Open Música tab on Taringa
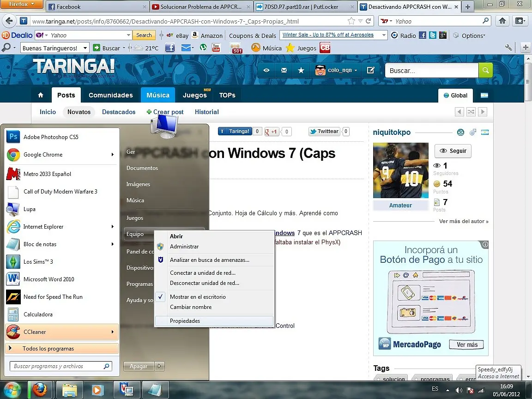 click(x=158, y=95)
